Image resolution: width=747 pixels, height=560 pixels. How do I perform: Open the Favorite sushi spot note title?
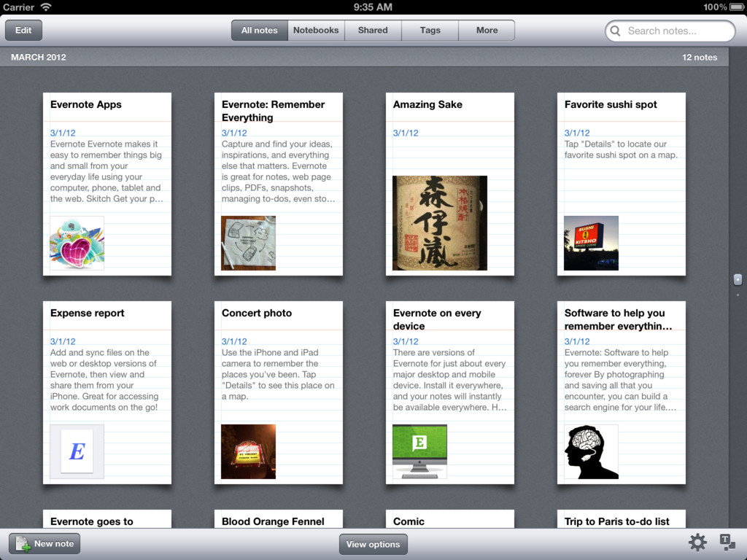pos(611,105)
